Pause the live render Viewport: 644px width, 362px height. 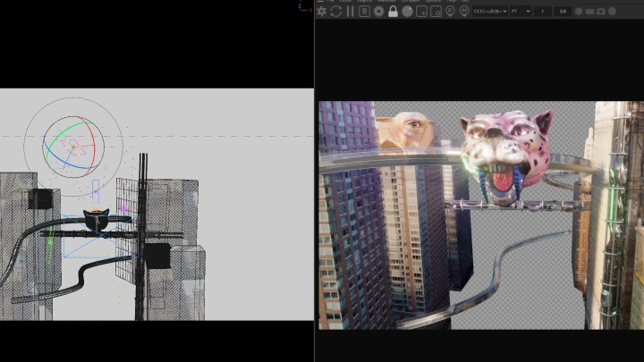click(350, 12)
